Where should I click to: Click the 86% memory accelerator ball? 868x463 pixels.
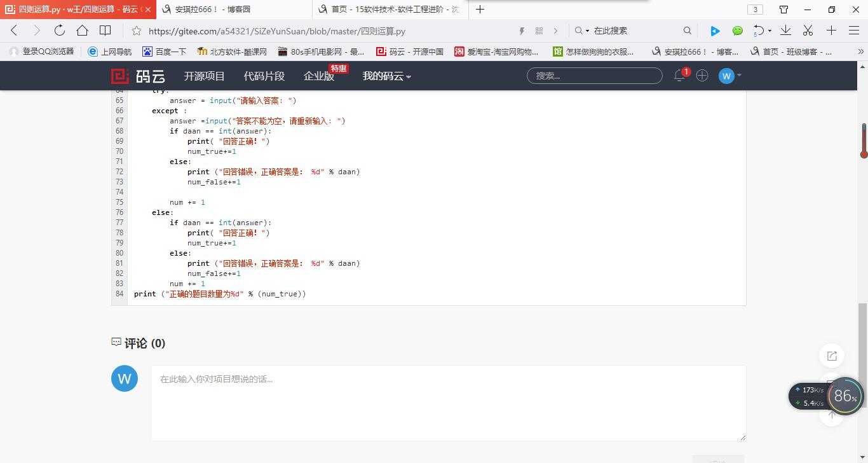pos(845,396)
